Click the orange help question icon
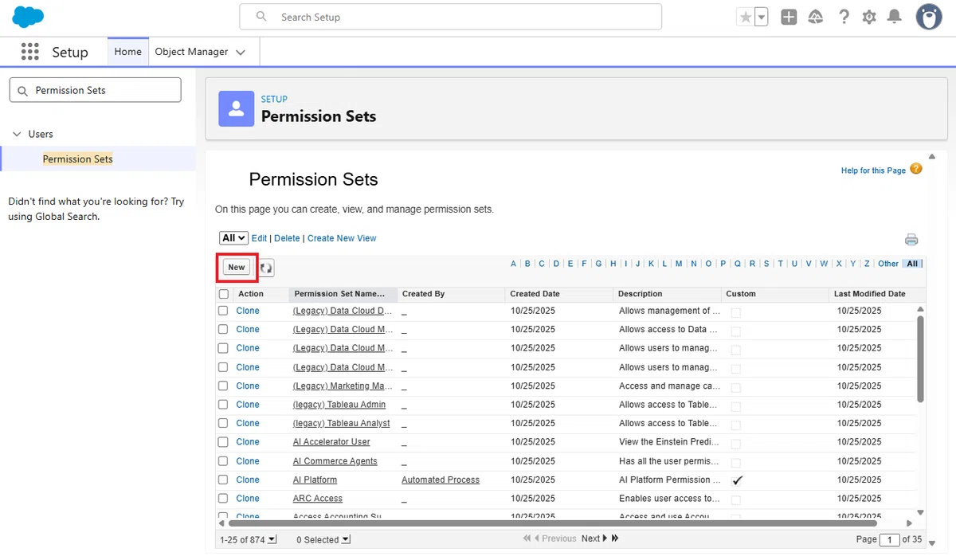956x560 pixels. 916,169
